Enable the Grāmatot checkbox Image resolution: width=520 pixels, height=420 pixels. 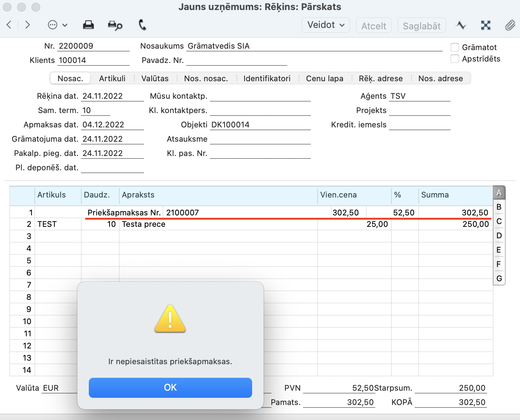[x=455, y=47]
